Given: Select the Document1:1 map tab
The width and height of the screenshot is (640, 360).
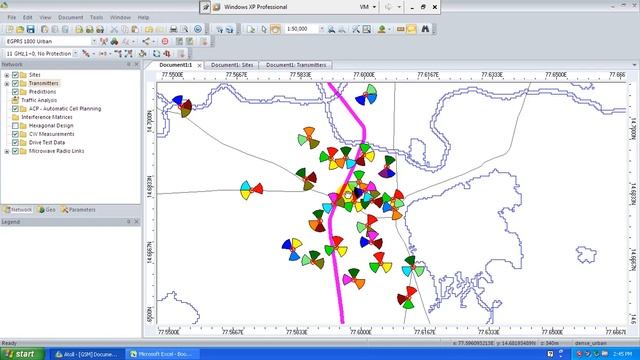Looking at the screenshot, I should pos(176,65).
